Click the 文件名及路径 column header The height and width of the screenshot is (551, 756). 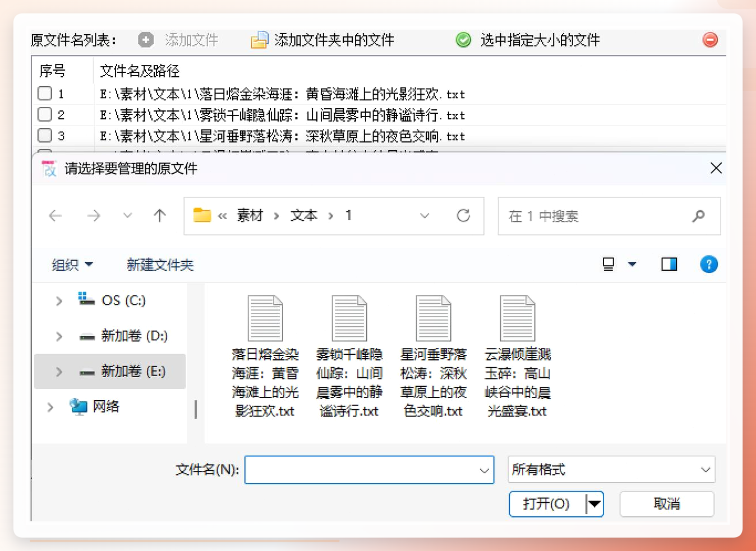click(140, 71)
